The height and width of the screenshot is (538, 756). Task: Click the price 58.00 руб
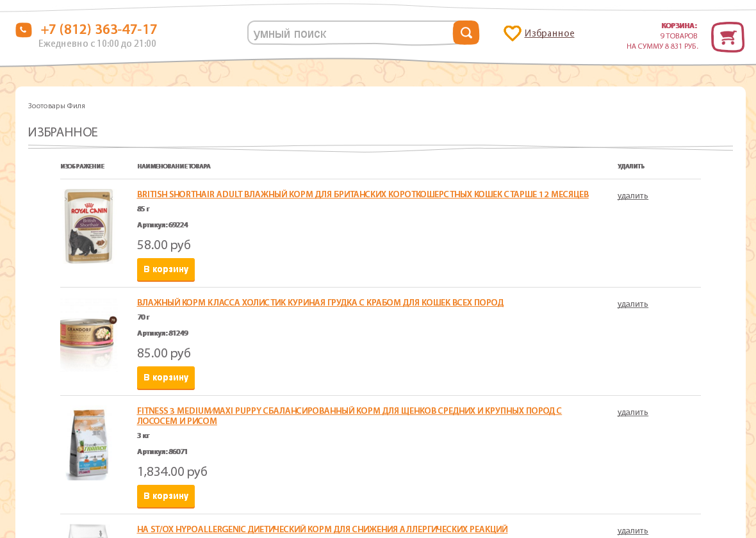164,245
